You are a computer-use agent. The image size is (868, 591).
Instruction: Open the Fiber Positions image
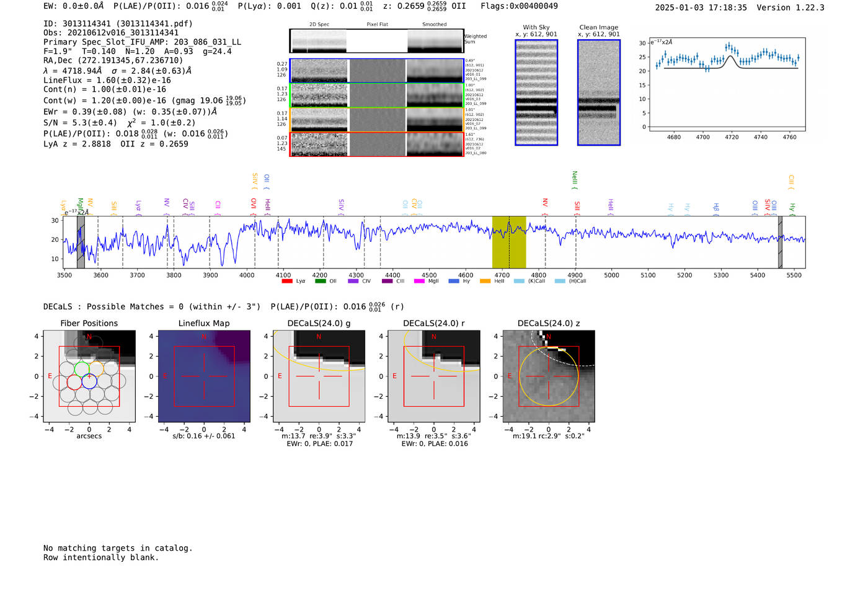[89, 376]
